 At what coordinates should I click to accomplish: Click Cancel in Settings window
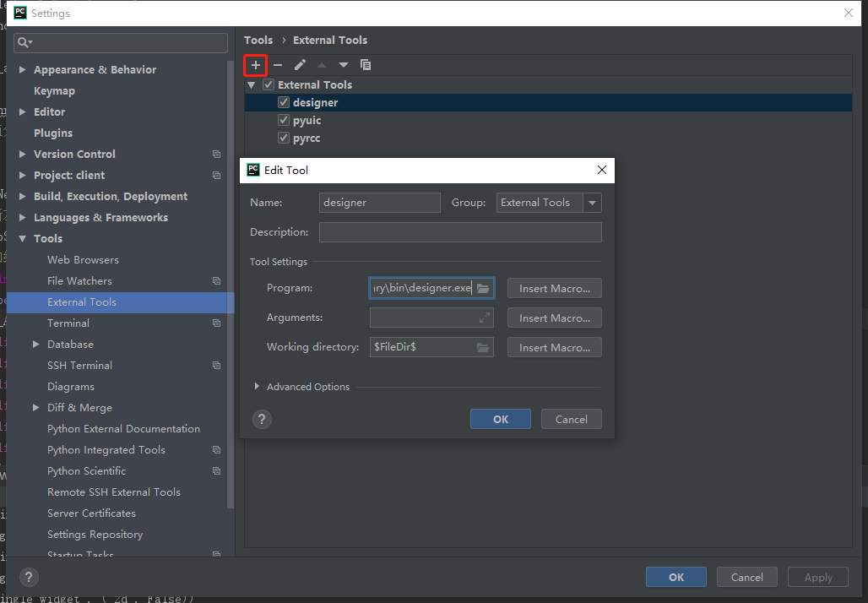(x=746, y=577)
